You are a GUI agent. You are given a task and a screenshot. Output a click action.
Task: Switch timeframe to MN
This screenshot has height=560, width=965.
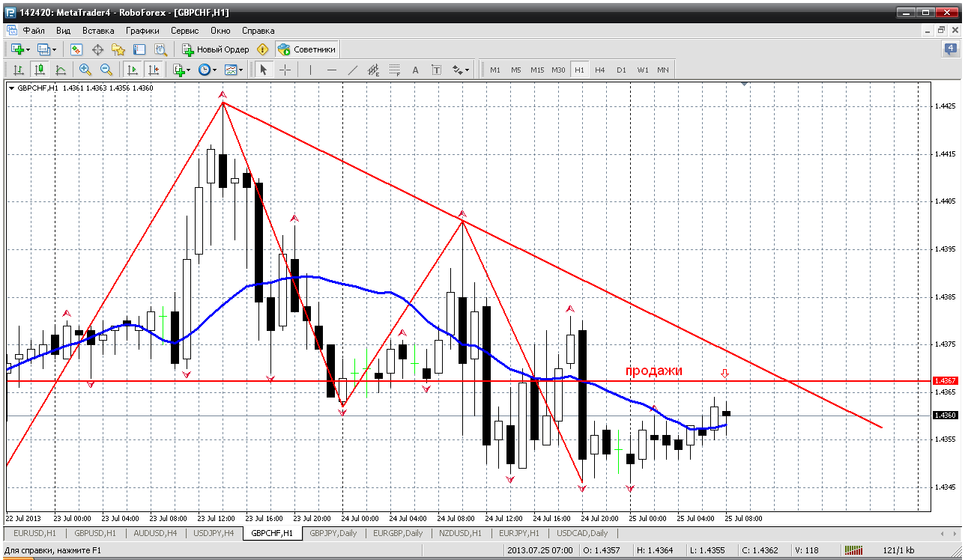pos(663,70)
